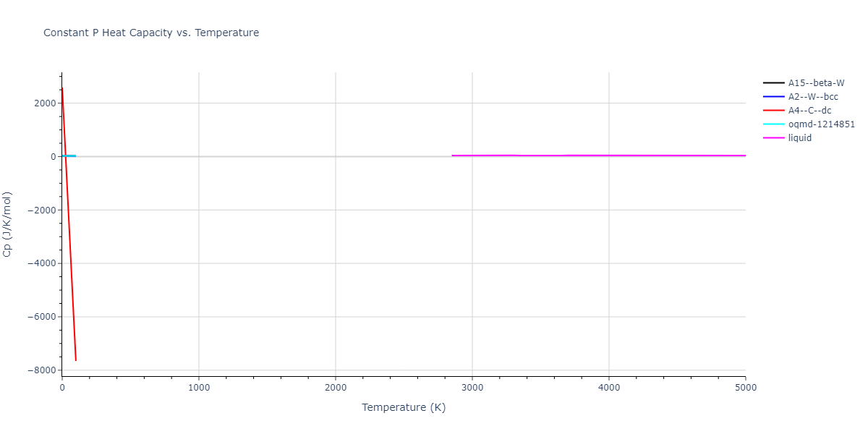Image resolution: width=868 pixels, height=434 pixels.
Task: Click the chart title 'Constant P Heat Capacity vs. Temperature'
Action: 151,33
